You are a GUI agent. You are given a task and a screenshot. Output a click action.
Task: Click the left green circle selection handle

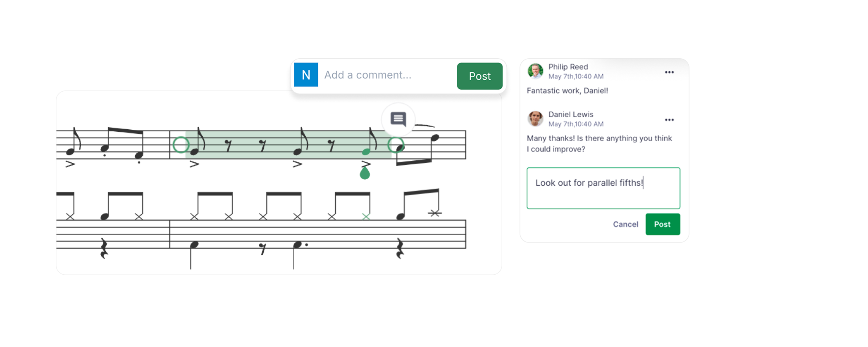[181, 145]
